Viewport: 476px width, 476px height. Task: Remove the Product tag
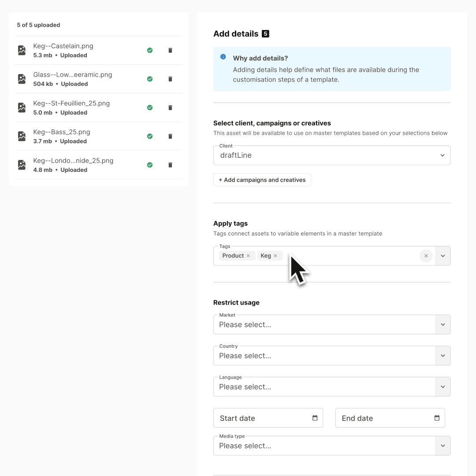[x=248, y=256]
